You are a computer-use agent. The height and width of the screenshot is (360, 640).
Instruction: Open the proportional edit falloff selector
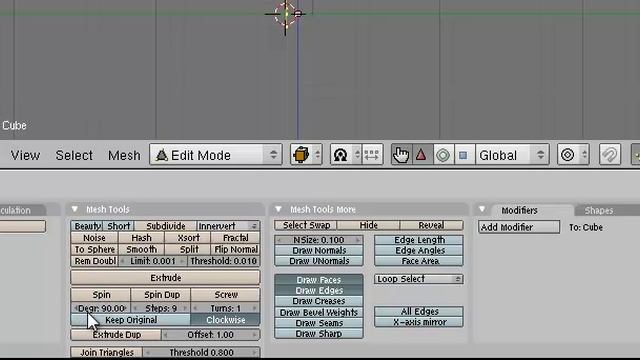click(x=573, y=155)
